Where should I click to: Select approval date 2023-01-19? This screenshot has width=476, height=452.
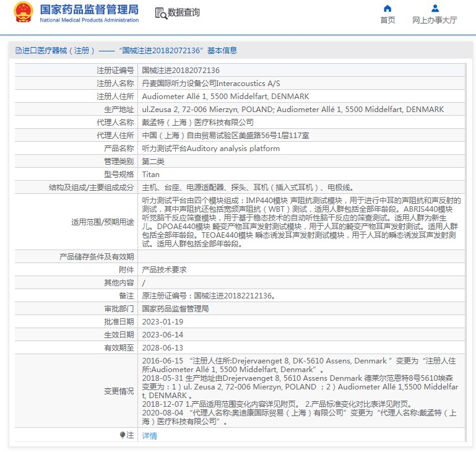pos(162,322)
